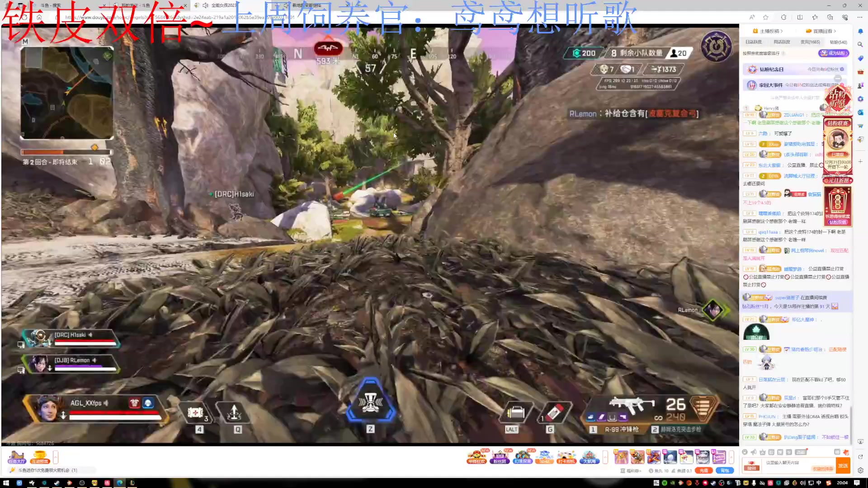
Task: Click the notification bell in Edge sidebar
Action: [x=860, y=31]
